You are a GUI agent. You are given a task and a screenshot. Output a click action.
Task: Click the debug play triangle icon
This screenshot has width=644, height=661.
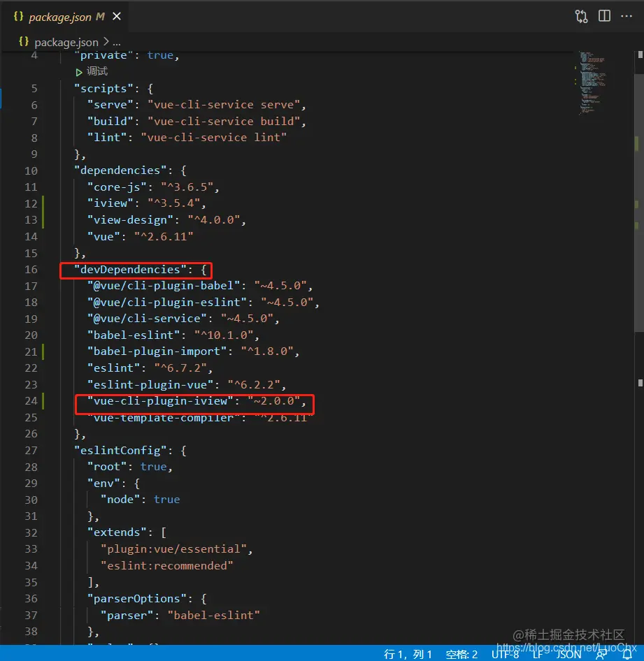[79, 72]
